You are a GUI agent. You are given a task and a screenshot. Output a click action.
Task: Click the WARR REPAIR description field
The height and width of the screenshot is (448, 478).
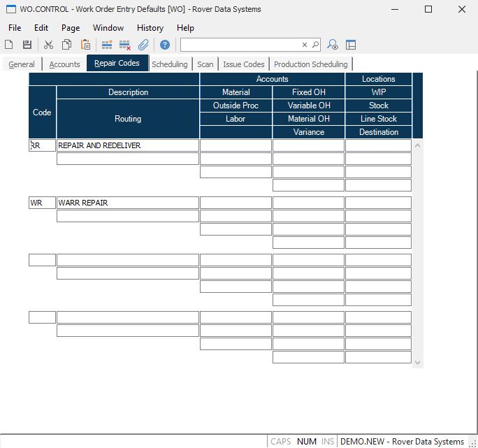tap(128, 203)
